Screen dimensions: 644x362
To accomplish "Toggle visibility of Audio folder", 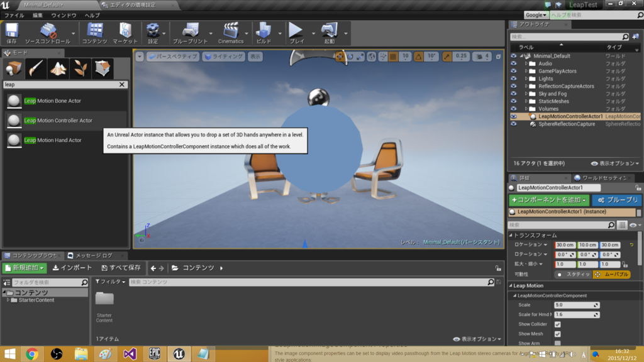I will [514, 63].
